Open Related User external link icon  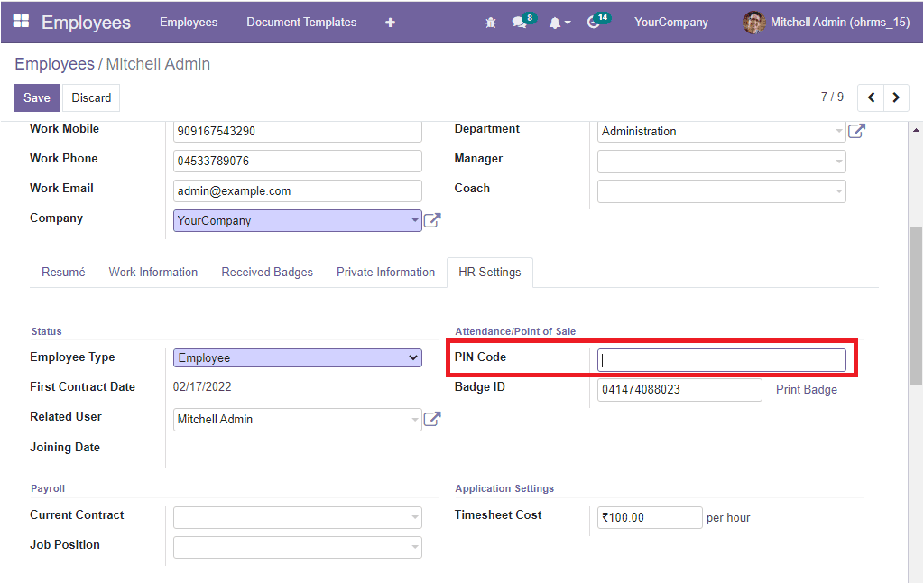[432, 419]
